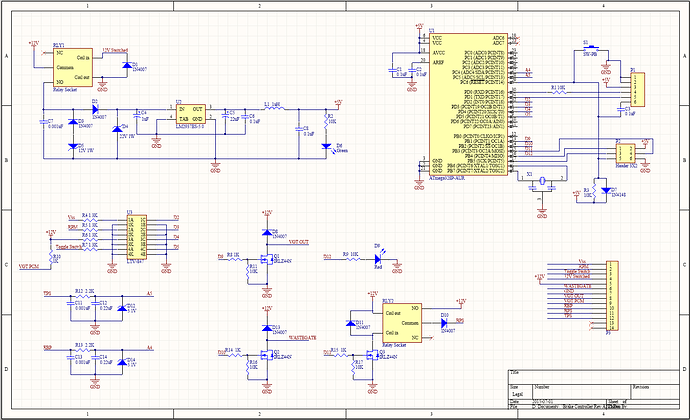The image size is (690, 420).
Task: Click diode D2 before the regulator
Action: [x=95, y=109]
